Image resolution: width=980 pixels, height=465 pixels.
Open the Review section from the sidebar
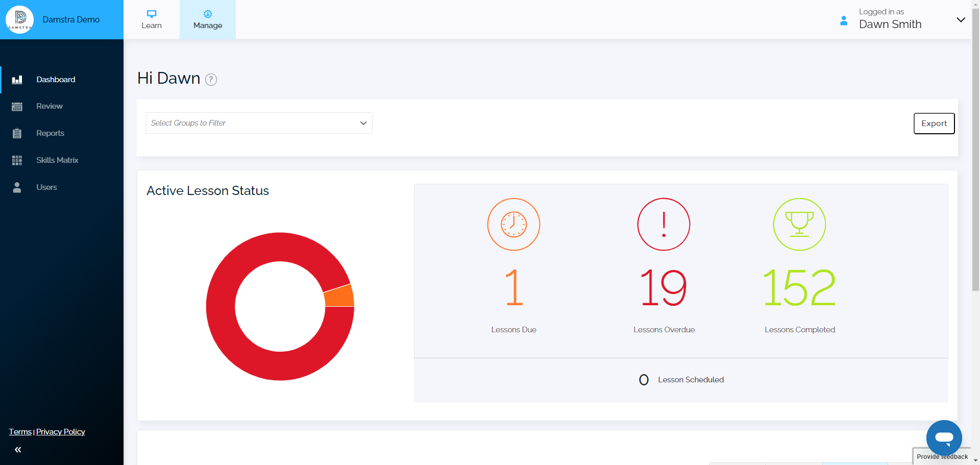(x=17, y=106)
